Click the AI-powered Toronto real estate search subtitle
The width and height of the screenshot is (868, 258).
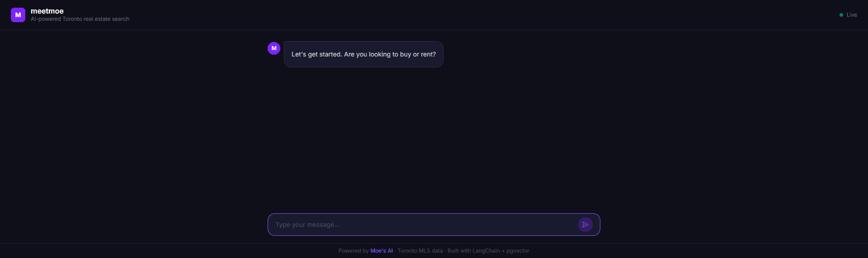click(80, 19)
